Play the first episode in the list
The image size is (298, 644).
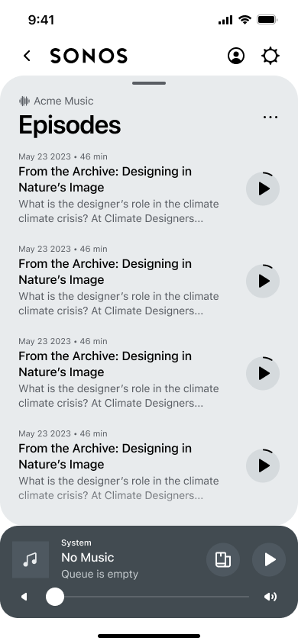(263, 188)
